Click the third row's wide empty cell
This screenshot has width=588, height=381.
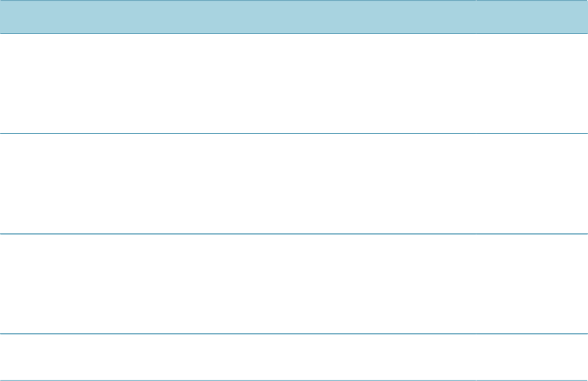pos(238,284)
